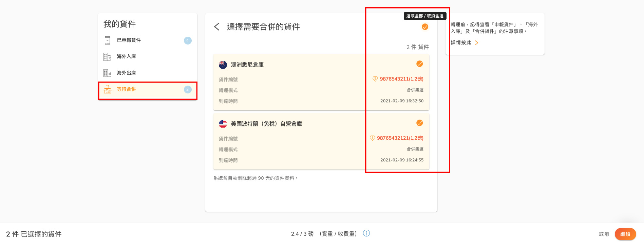This screenshot has height=247, width=644.
Task: Click the orange arrow next to 詳情按此
Action: [x=476, y=43]
